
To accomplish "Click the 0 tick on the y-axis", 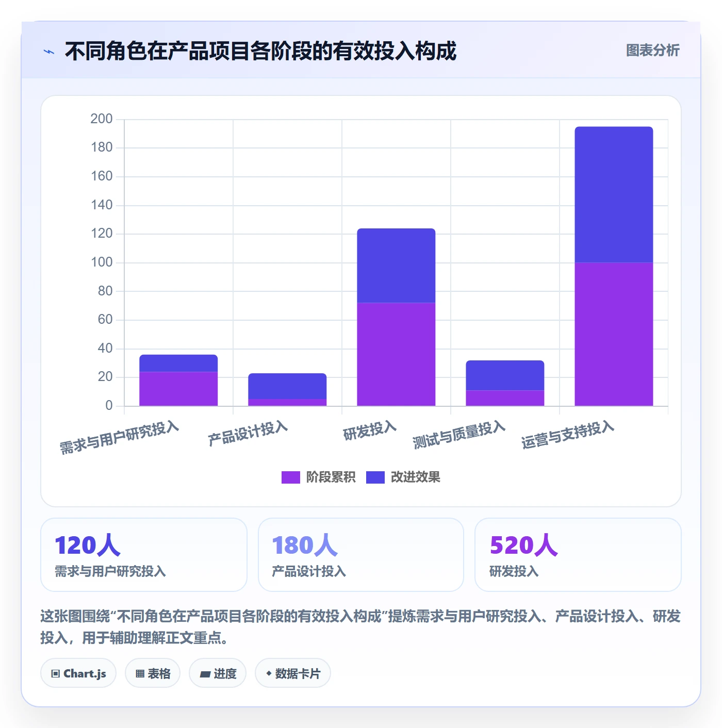I will [x=109, y=405].
